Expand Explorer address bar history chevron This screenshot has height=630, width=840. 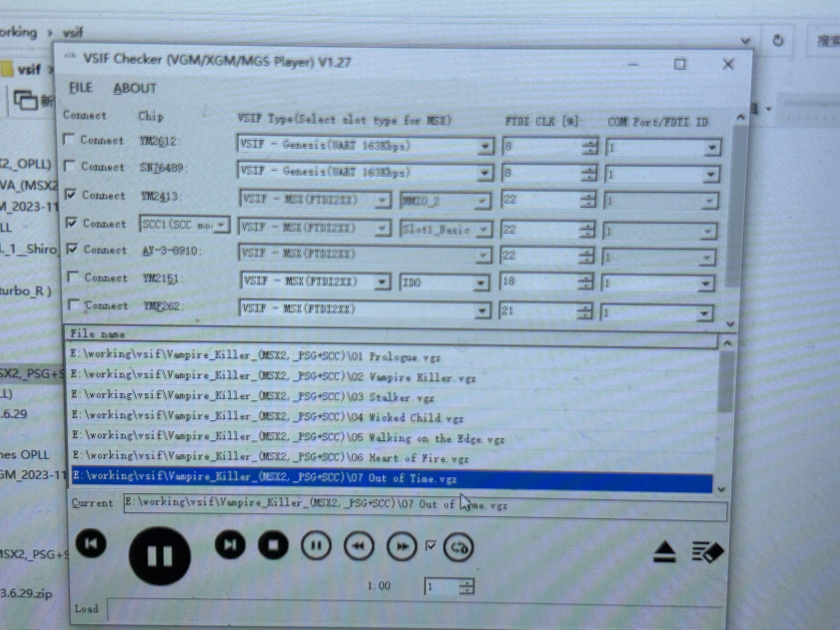click(x=745, y=41)
